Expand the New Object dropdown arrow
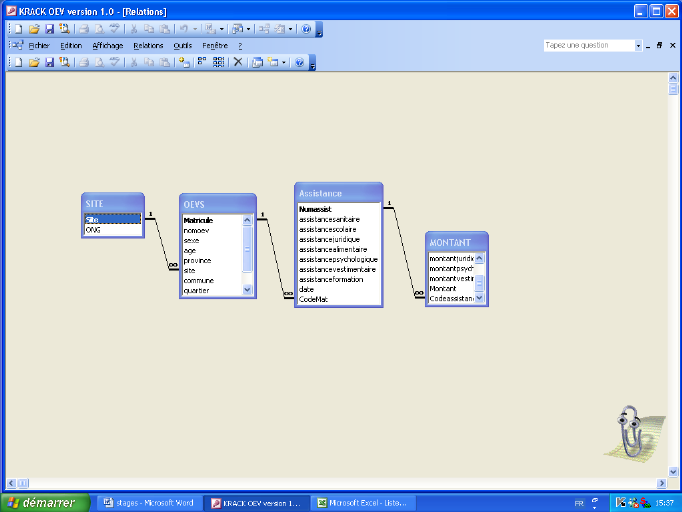Viewport: 682px width, 512px height. pos(284,62)
